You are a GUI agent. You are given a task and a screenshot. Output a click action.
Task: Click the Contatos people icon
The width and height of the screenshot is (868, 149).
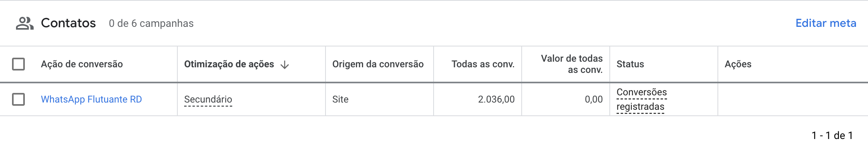click(x=24, y=23)
